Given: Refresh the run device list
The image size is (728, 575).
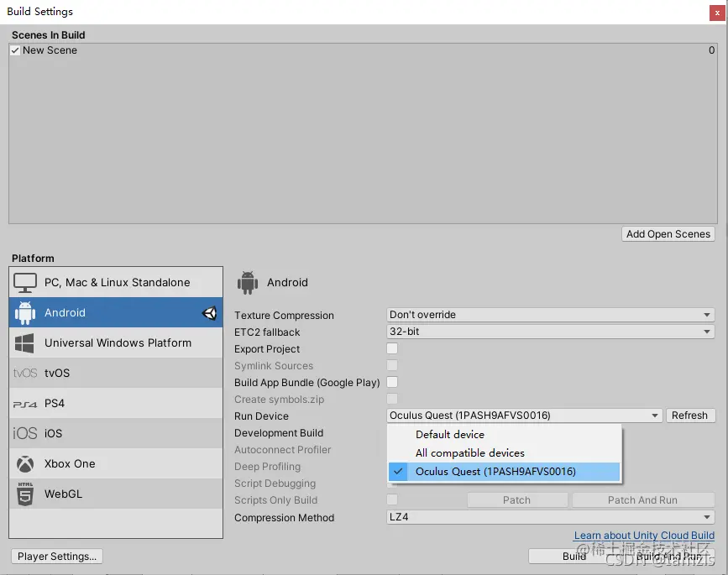Looking at the screenshot, I should (690, 416).
